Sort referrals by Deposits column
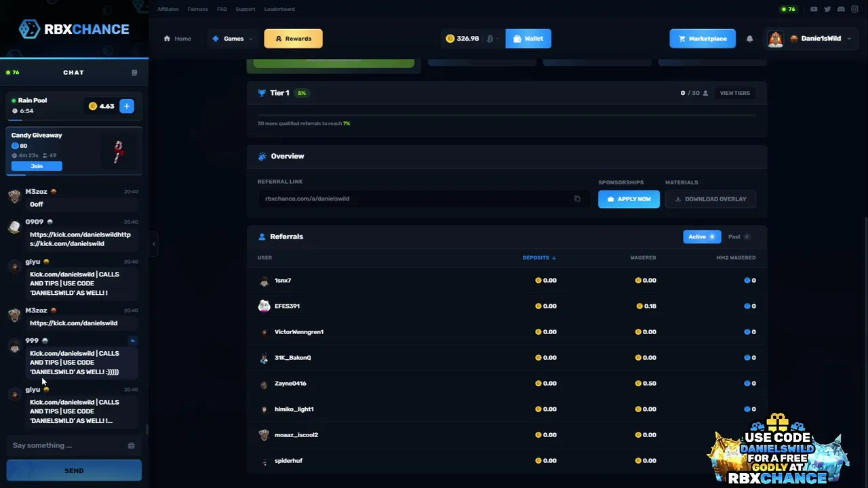 [x=539, y=258]
